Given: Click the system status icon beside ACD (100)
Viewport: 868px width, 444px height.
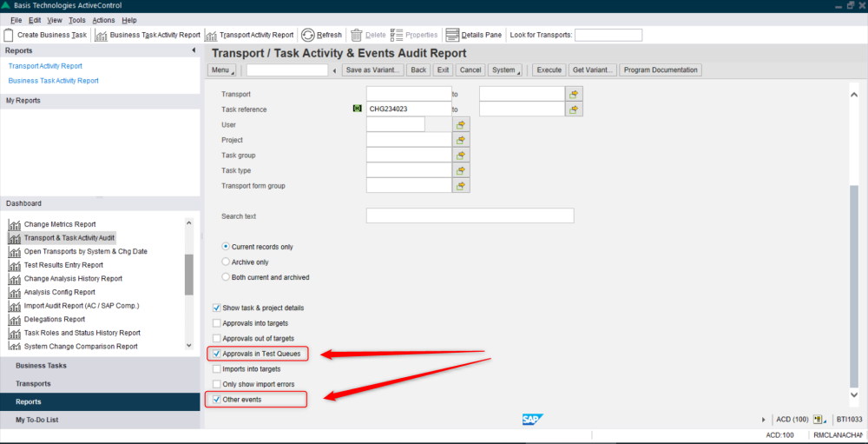Looking at the screenshot, I should click(x=820, y=420).
